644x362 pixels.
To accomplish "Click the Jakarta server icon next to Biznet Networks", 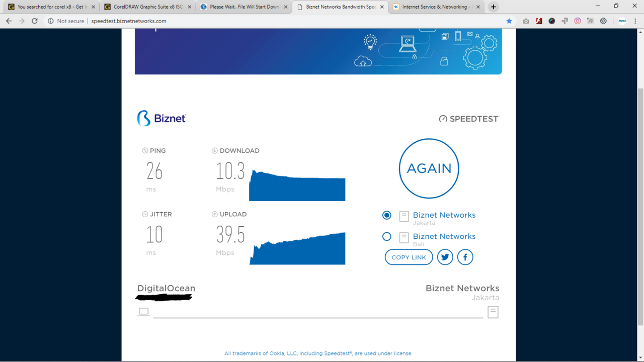I will 404,216.
